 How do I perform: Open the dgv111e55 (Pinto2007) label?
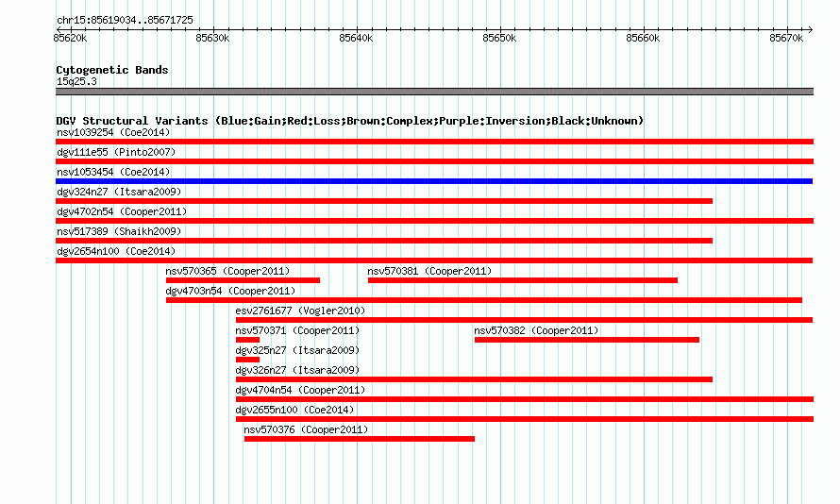click(x=116, y=152)
